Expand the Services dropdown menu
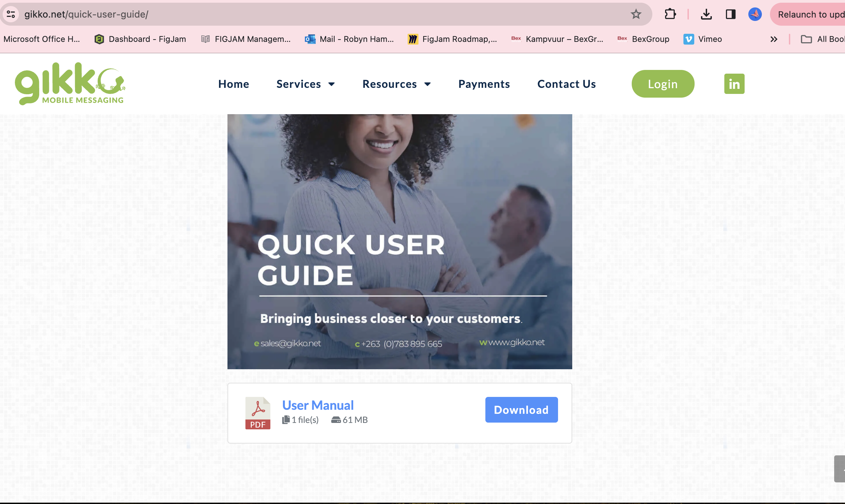Image resolution: width=845 pixels, height=504 pixels. tap(306, 84)
